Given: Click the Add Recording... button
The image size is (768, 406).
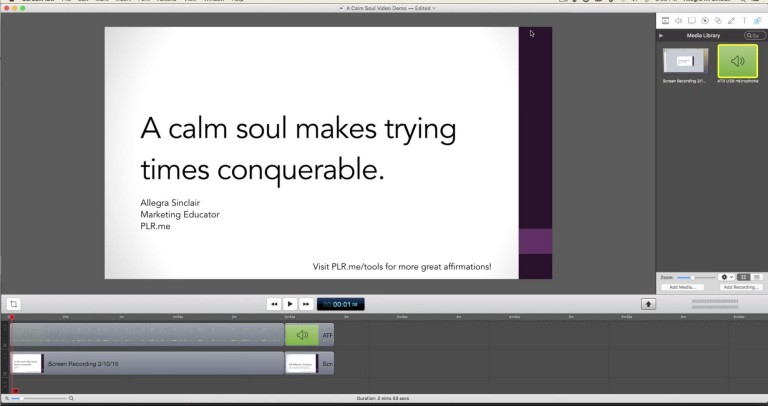Looking at the screenshot, I should click(741, 287).
